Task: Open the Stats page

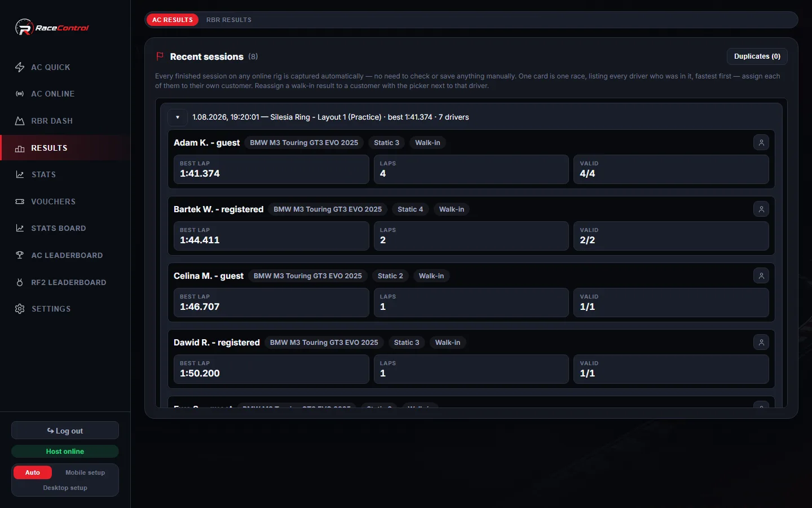Action: tap(65, 174)
